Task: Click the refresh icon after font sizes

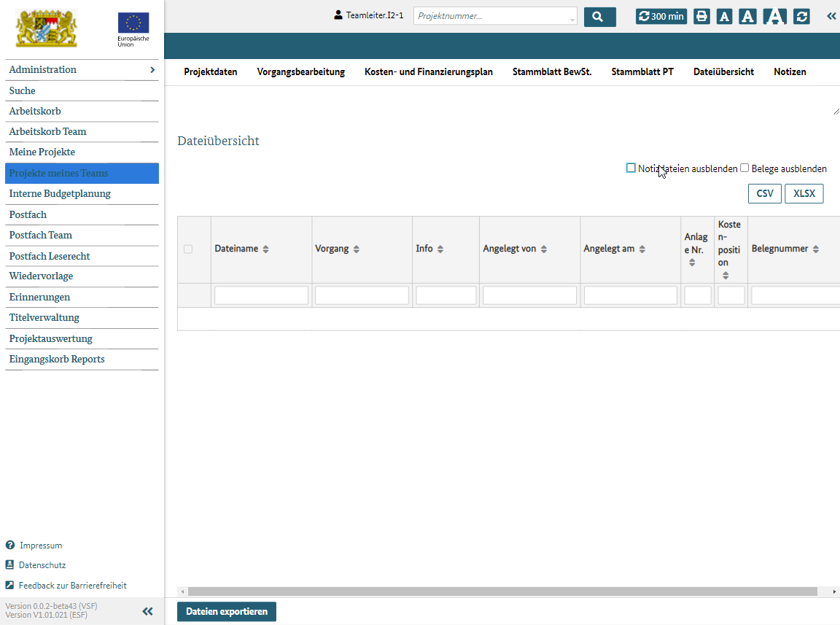Action: 802,17
